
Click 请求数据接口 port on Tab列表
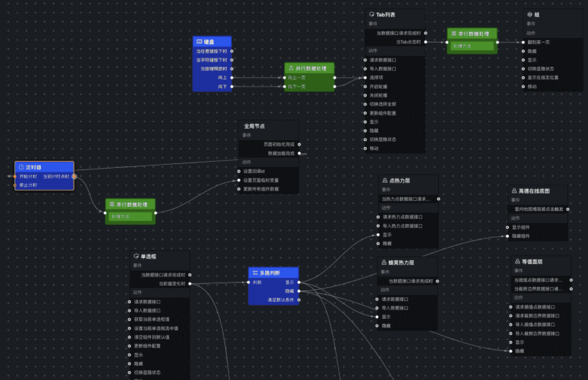(x=365, y=60)
